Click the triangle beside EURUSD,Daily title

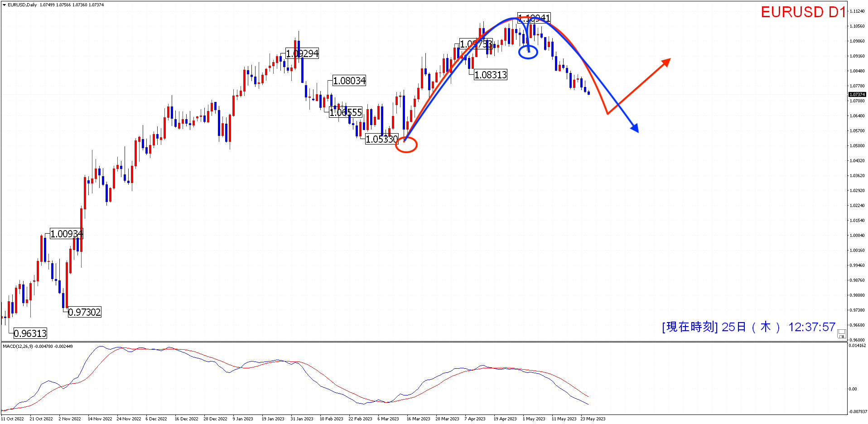pos(4,5)
